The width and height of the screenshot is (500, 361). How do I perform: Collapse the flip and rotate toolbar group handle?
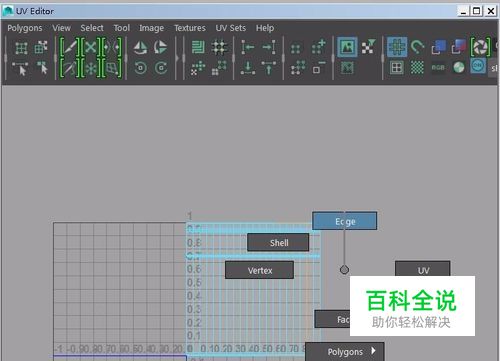point(126,58)
